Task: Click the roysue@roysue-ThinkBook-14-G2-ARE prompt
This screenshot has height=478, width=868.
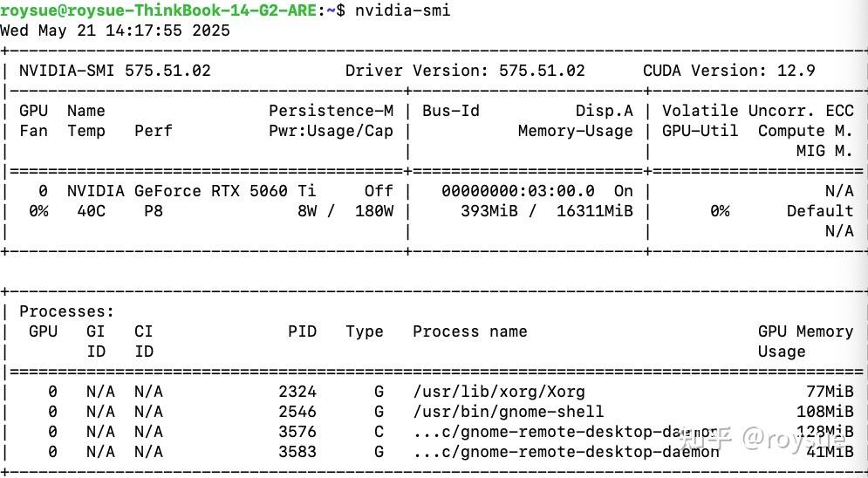Action: point(161,10)
